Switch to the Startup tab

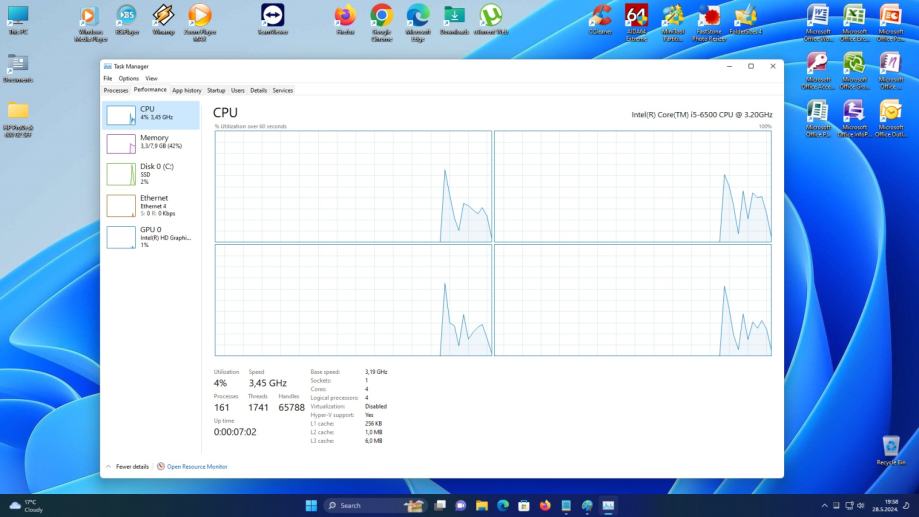(216, 90)
